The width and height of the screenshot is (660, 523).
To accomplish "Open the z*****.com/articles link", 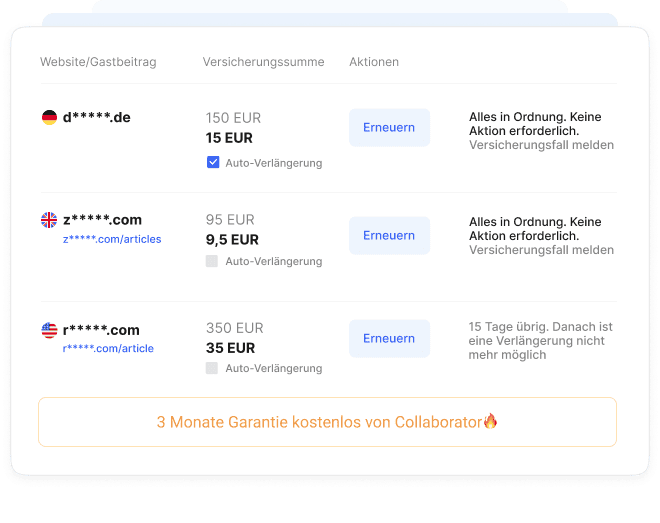I will (112, 239).
